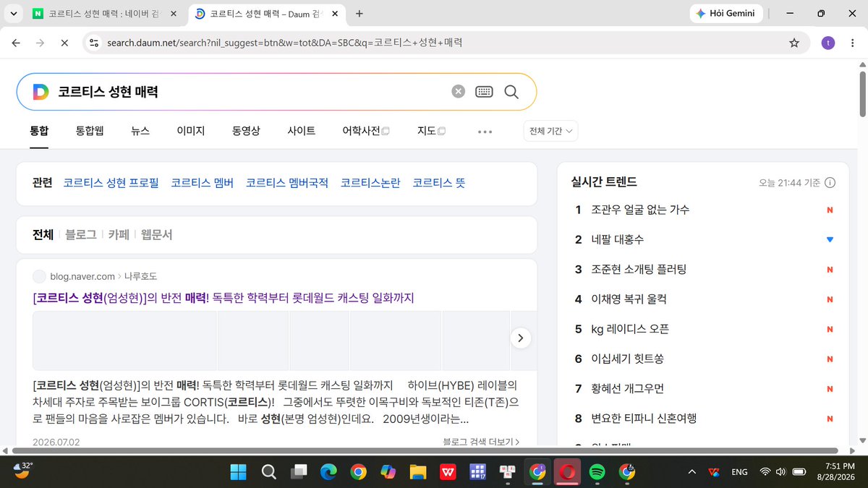The height and width of the screenshot is (488, 868).
Task: Close the Daum search tab
Action: click(x=335, y=13)
